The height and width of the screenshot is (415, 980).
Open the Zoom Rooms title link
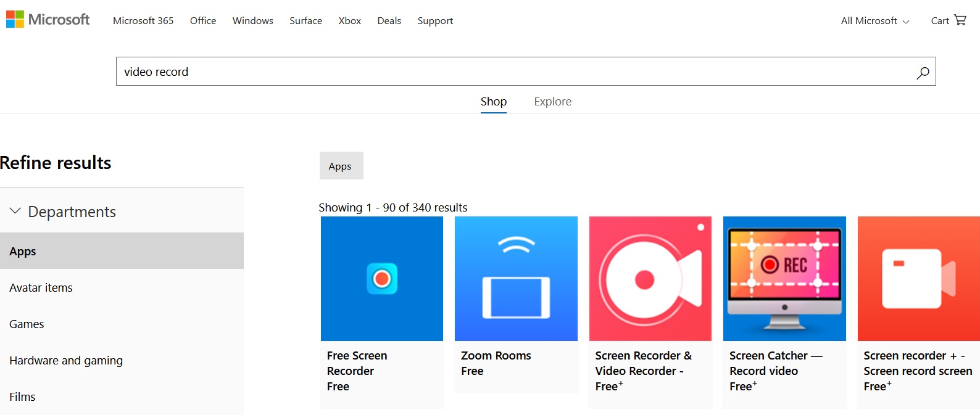click(x=496, y=356)
